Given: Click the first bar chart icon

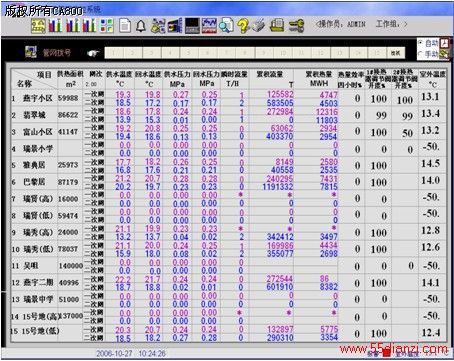Looking at the screenshot, I should [55, 26].
